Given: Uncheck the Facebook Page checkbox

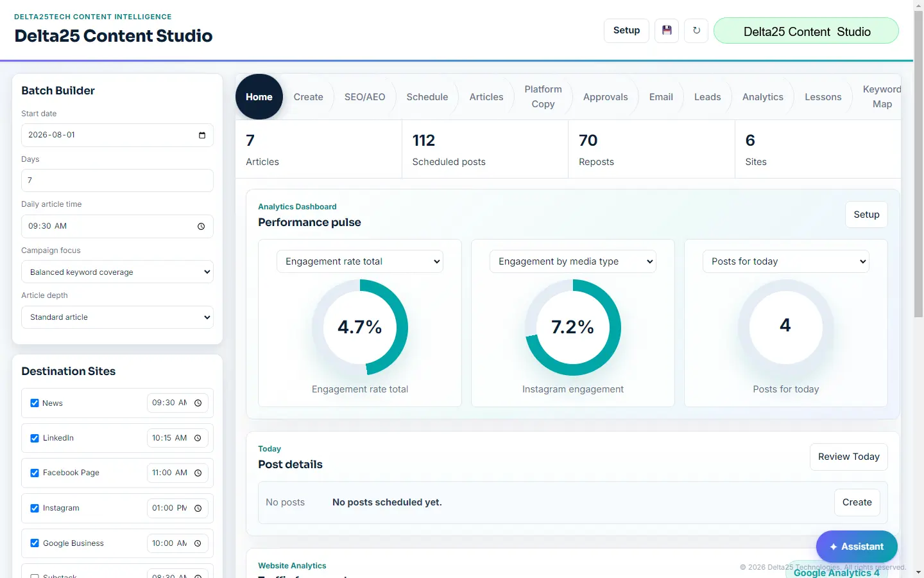Looking at the screenshot, I should pyautogui.click(x=35, y=473).
